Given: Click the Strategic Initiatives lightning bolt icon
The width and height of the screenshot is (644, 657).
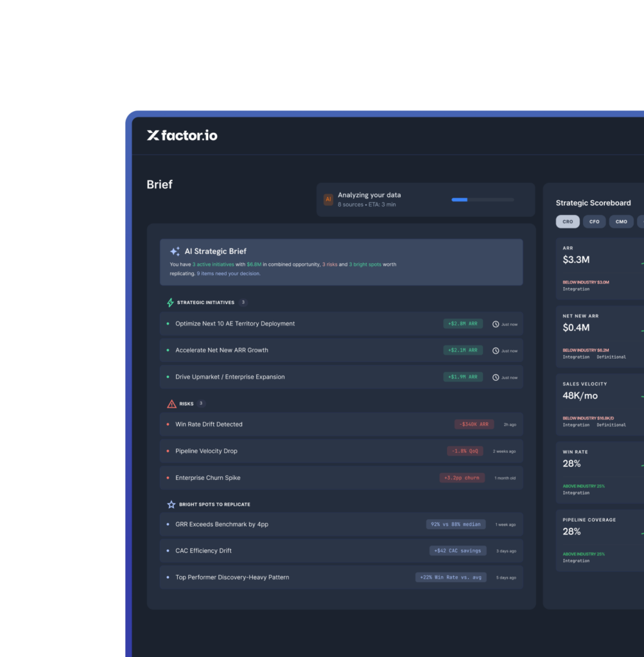Looking at the screenshot, I should pos(170,303).
